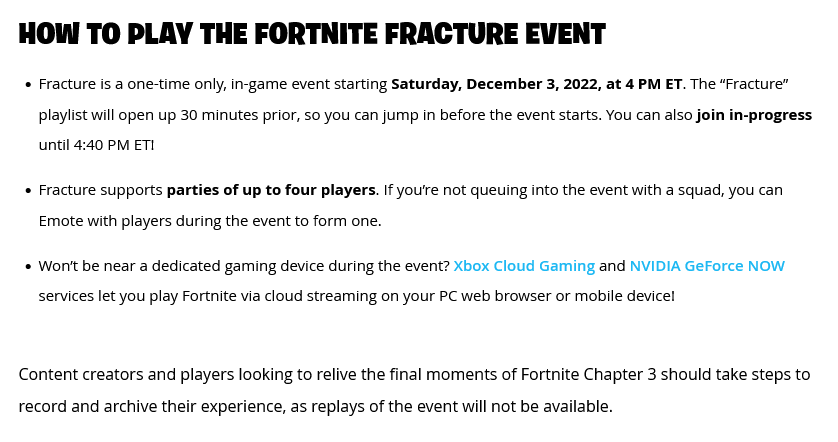This screenshot has width=838, height=442.
Task: Click the first bullet point marker
Action: coord(28,84)
